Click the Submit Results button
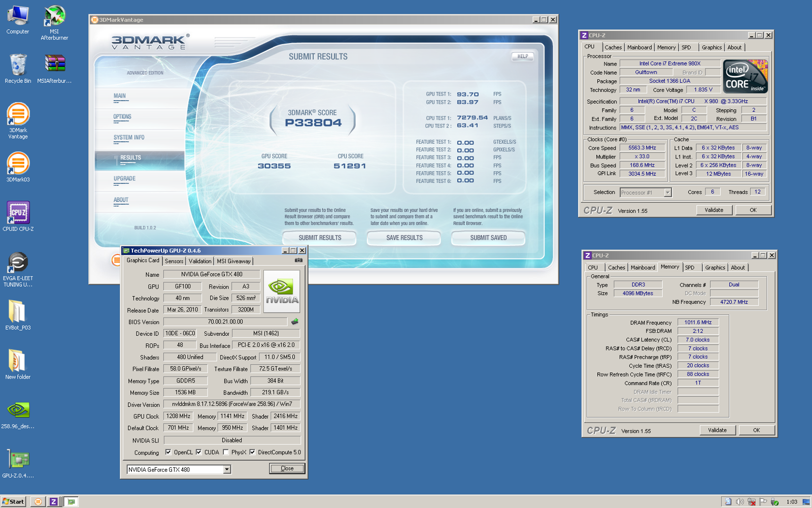Image resolution: width=812 pixels, height=508 pixels. point(320,238)
